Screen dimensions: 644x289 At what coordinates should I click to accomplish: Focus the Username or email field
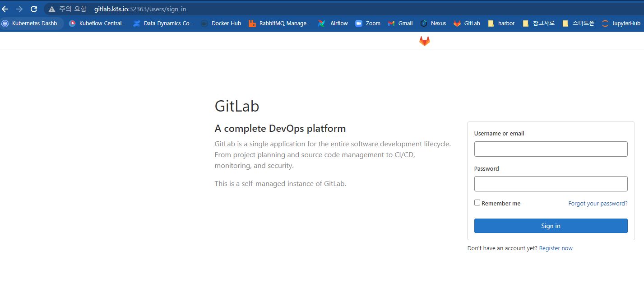coord(551,149)
